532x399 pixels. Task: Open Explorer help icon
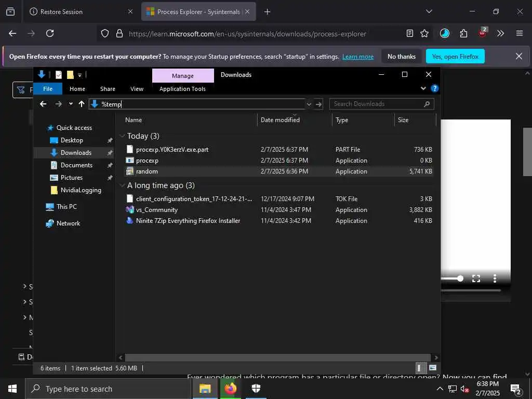[435, 88]
